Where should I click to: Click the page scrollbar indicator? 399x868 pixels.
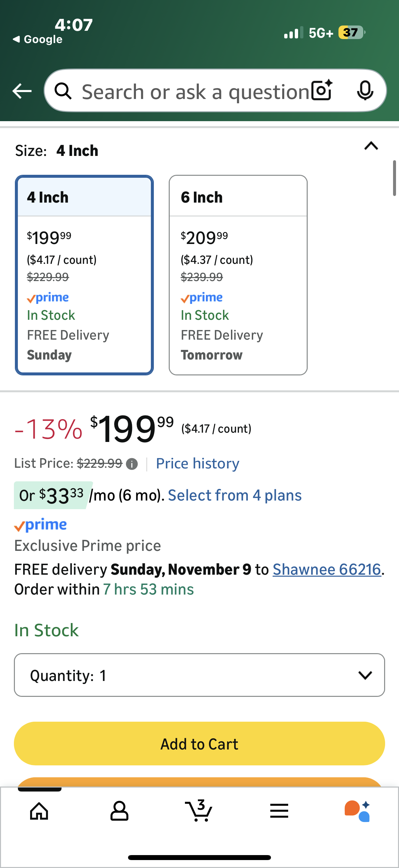(x=394, y=178)
